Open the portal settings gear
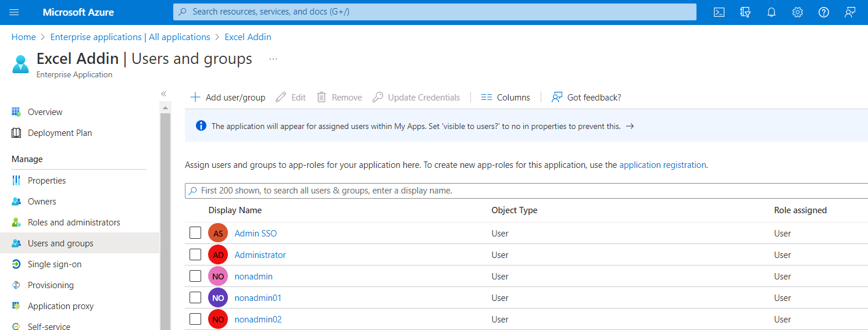The image size is (868, 330). 798,12
